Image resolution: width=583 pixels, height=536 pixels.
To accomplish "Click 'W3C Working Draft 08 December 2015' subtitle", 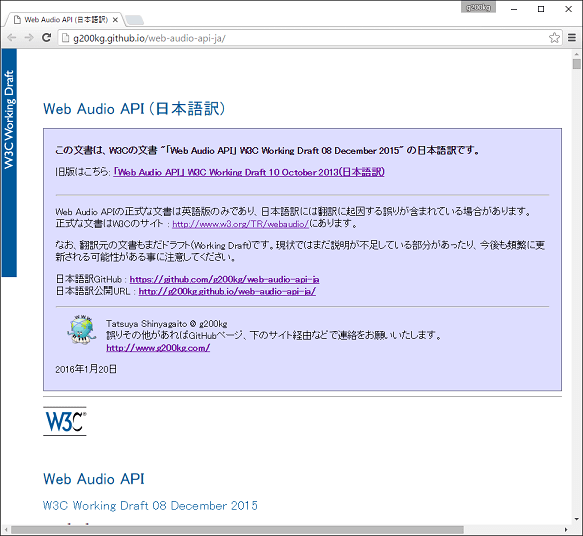I will pyautogui.click(x=150, y=506).
